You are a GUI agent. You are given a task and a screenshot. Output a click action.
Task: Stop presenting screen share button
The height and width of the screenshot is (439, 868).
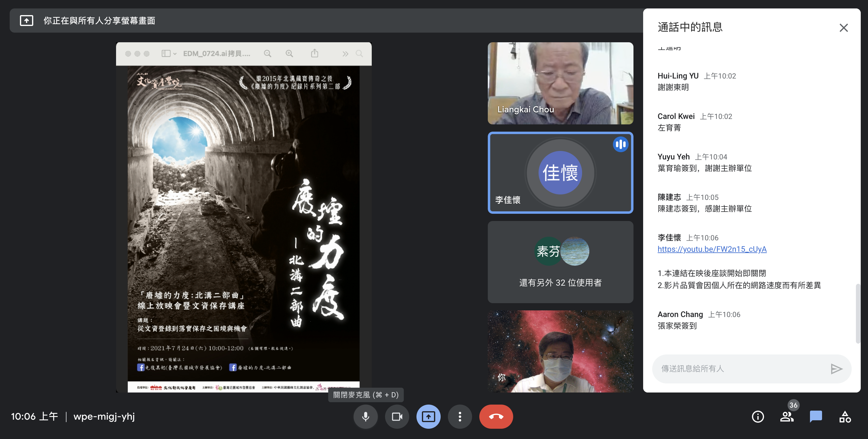coord(428,416)
